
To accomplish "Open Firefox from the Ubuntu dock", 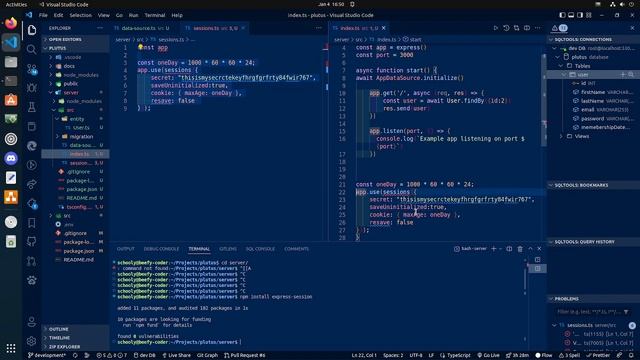I will pos(11,23).
